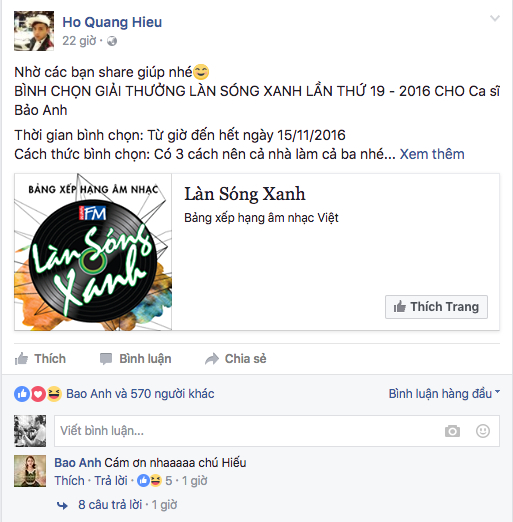The image size is (513, 522).
Task: Click the blue like reaction icon
Action: coord(22,394)
